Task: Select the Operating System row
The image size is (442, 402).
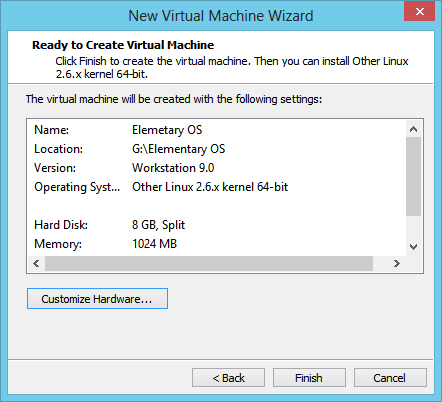Action: pyautogui.click(x=217, y=187)
